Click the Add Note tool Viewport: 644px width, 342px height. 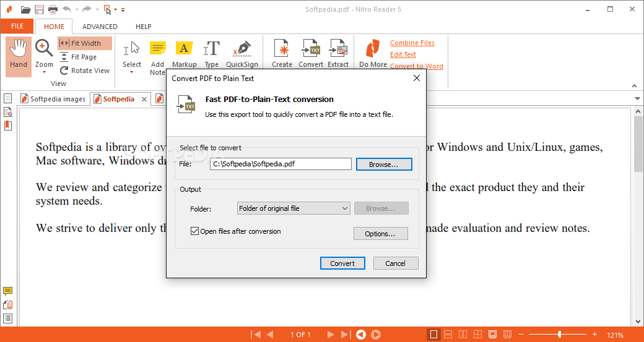tap(158, 58)
